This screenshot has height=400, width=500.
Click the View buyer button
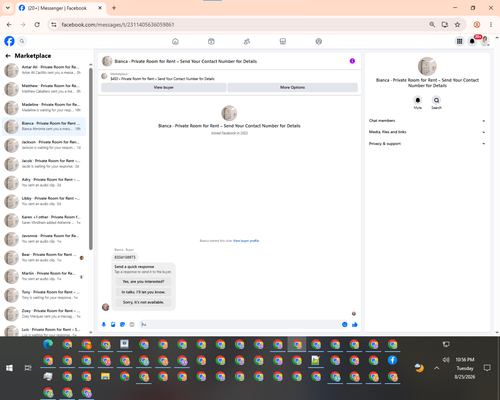coord(164,87)
